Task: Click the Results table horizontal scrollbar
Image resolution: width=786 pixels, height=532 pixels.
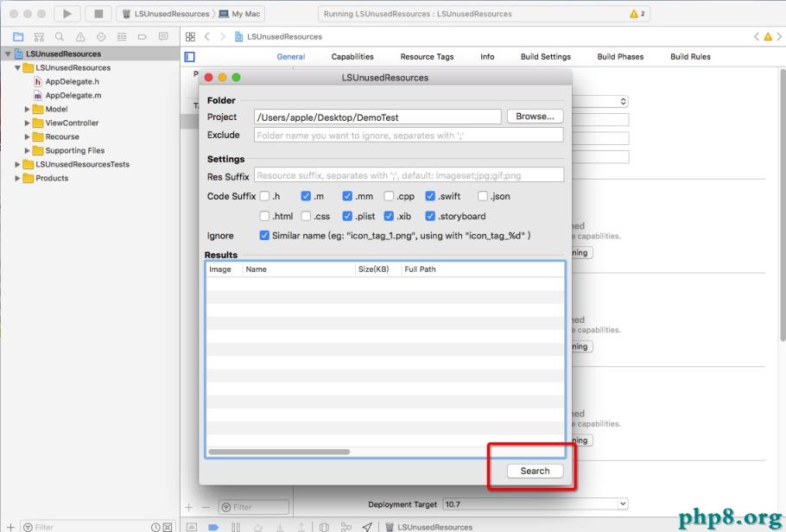Action: (x=279, y=452)
